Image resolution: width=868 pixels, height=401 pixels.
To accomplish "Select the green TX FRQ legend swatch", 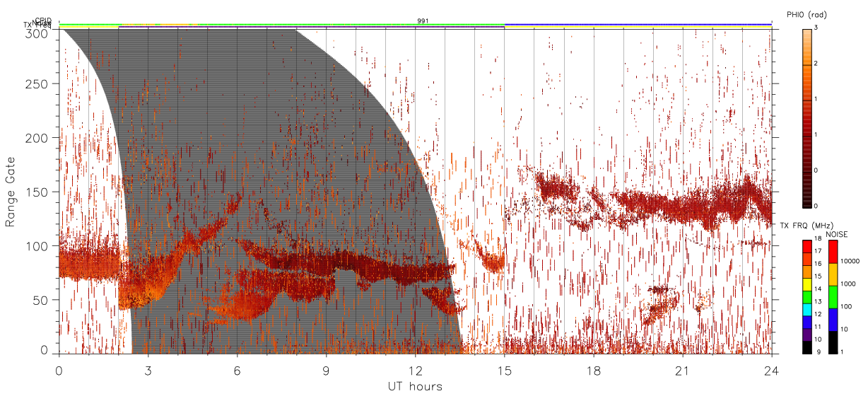I will click(x=807, y=296).
